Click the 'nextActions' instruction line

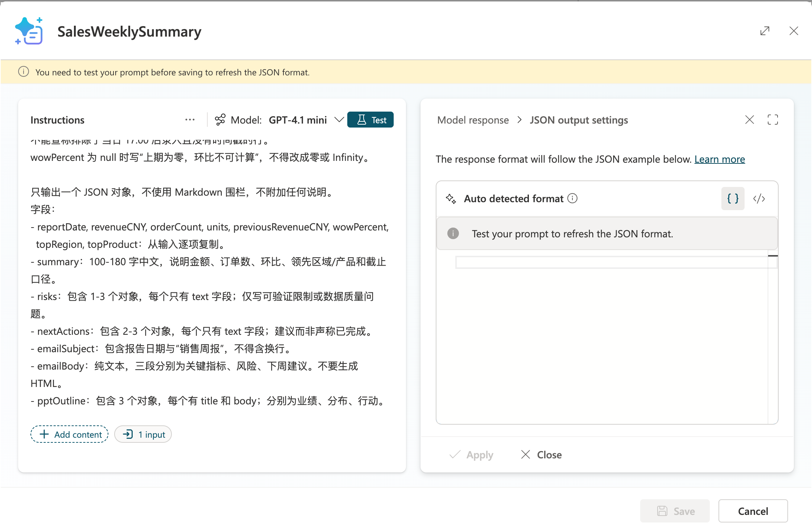click(x=202, y=331)
